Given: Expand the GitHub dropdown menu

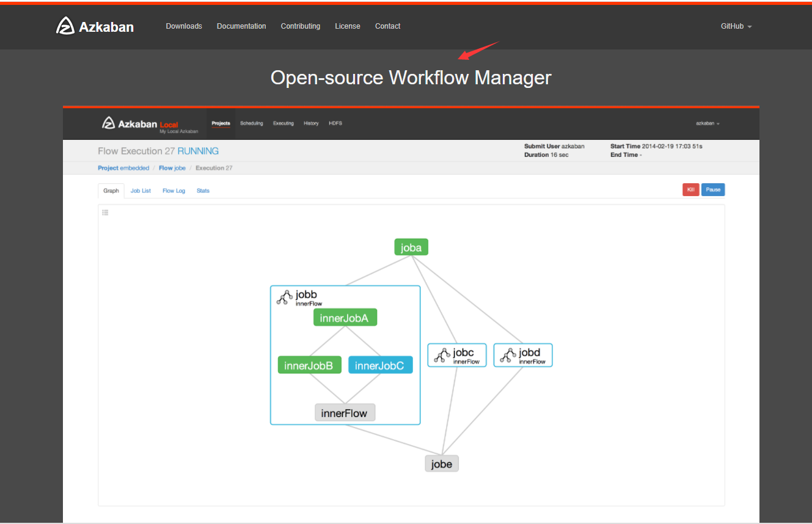Looking at the screenshot, I should pyautogui.click(x=736, y=26).
